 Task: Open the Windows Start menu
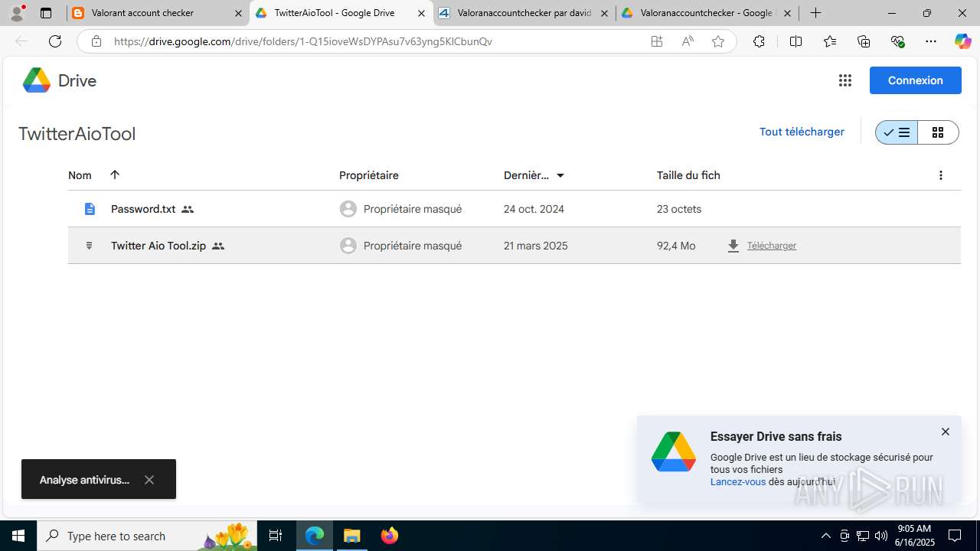click(x=18, y=536)
